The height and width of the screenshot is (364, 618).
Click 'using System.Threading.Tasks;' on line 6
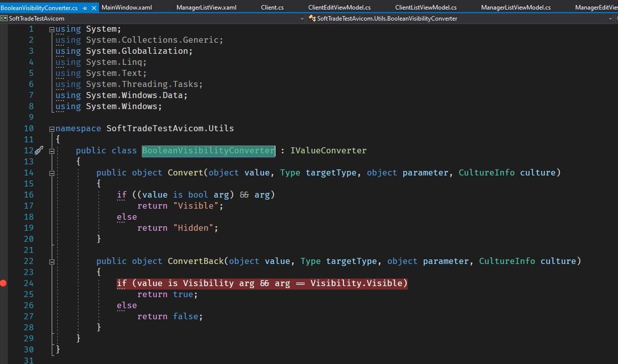(129, 84)
